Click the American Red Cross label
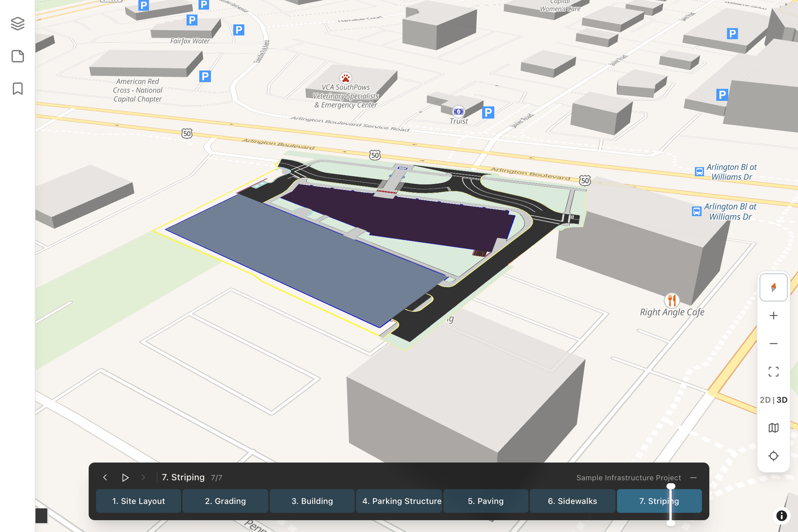The width and height of the screenshot is (798, 532). point(137,90)
